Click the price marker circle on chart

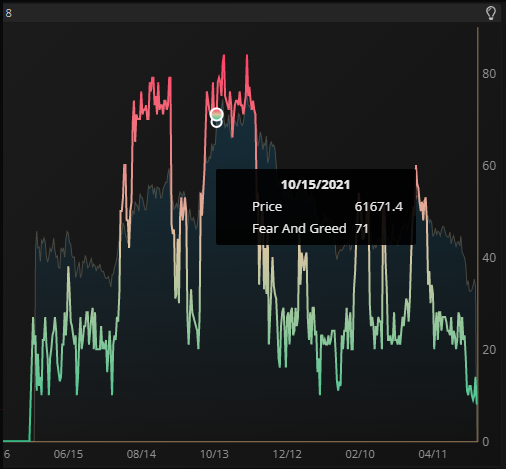click(217, 123)
